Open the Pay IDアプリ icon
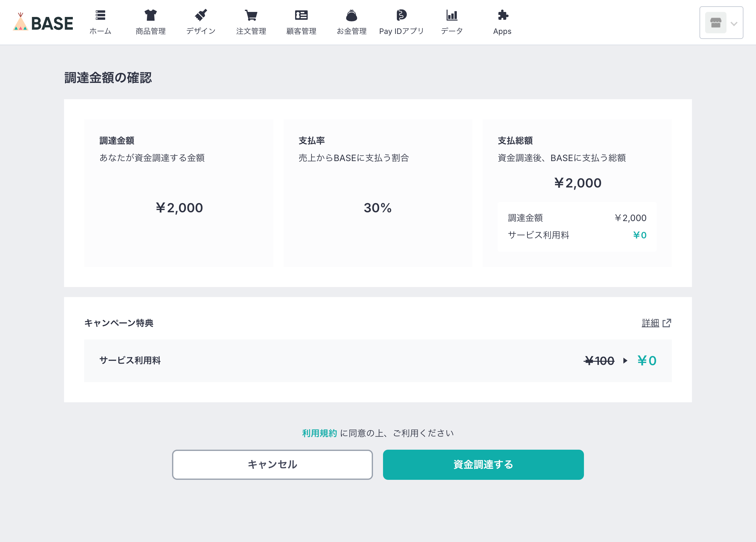 402,15
